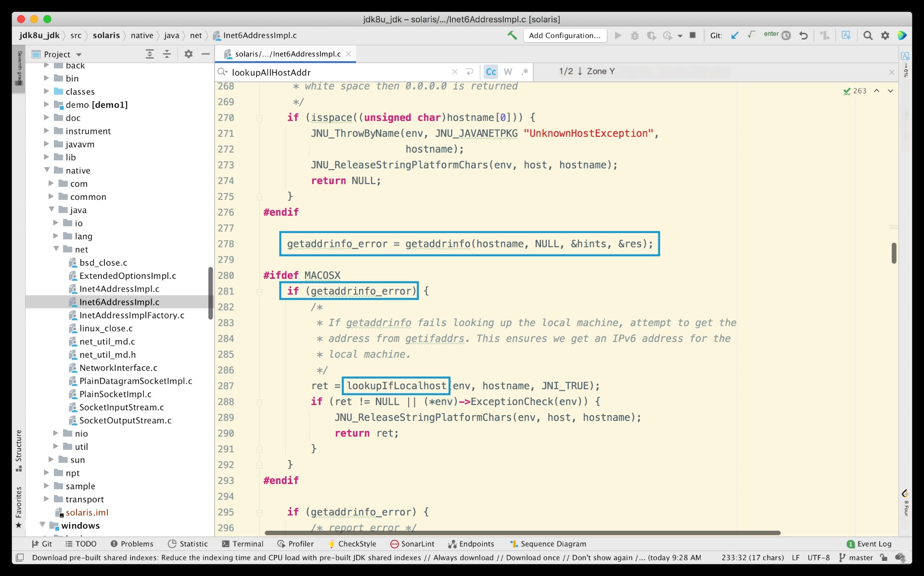
Task: Open the Event Log button
Action: [869, 543]
